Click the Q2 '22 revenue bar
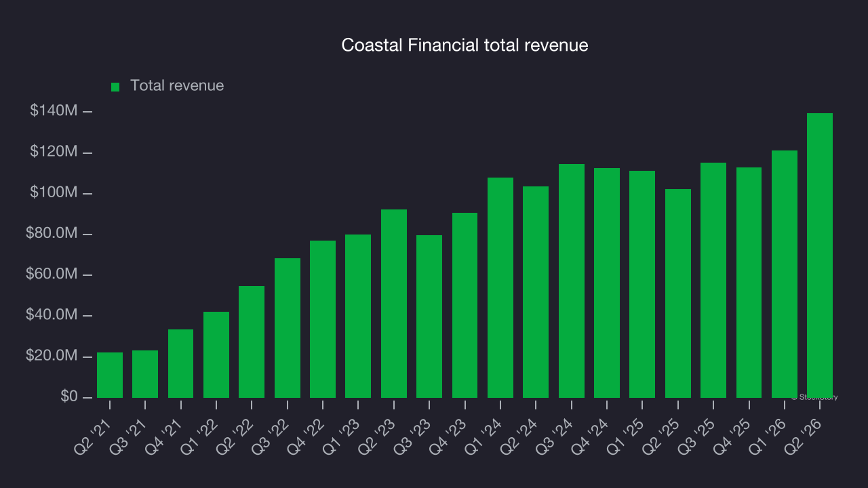The image size is (868, 488). pos(252,342)
